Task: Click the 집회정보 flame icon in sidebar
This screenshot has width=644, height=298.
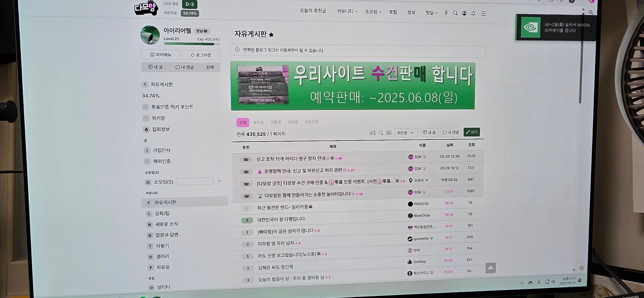Action: point(146,129)
